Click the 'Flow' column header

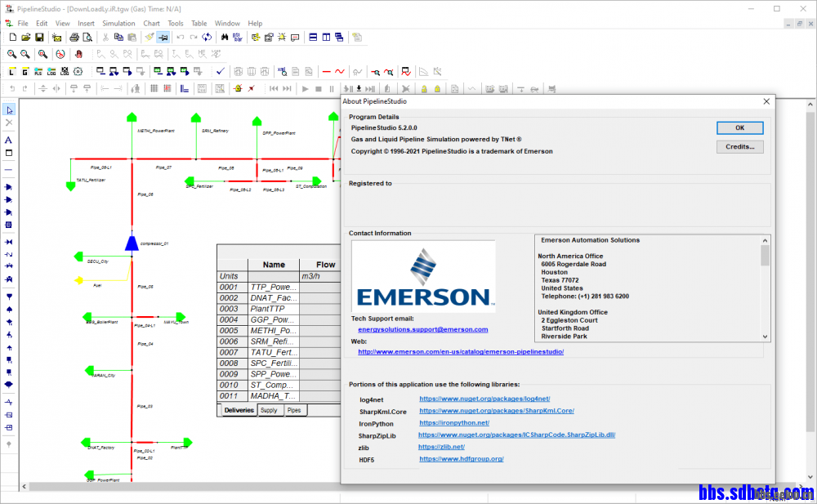320,265
